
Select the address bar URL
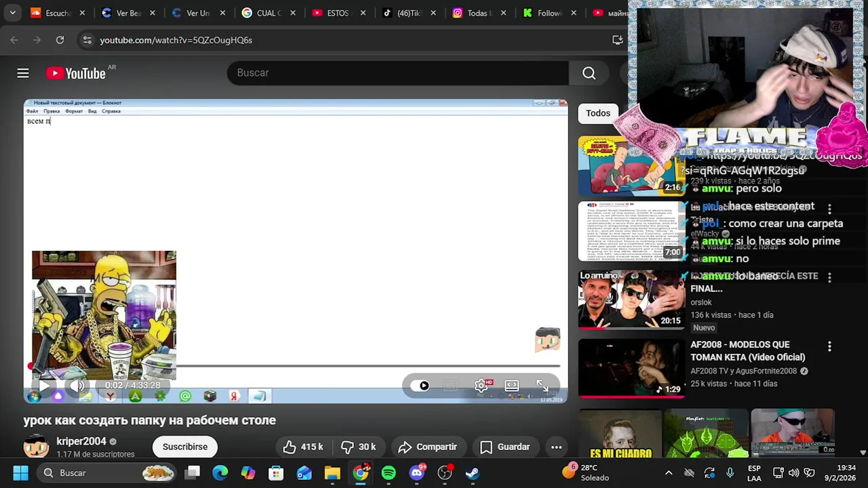[x=176, y=40]
